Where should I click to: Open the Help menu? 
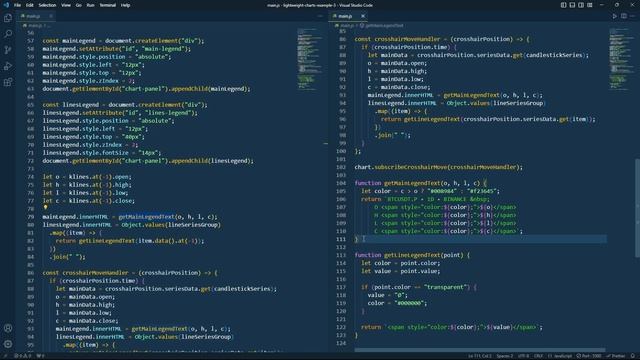click(x=125, y=5)
